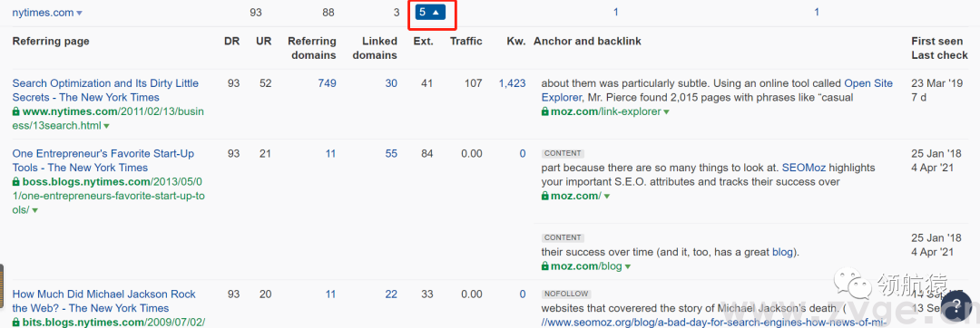Click the 30 linked domains value
The image size is (980, 328).
click(x=391, y=83)
